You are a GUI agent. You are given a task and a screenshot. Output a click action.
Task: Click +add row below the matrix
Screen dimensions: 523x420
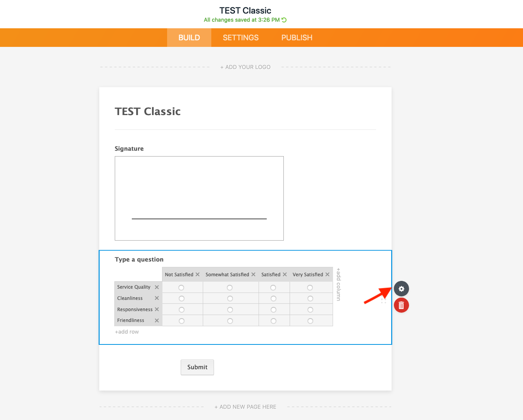click(x=127, y=332)
